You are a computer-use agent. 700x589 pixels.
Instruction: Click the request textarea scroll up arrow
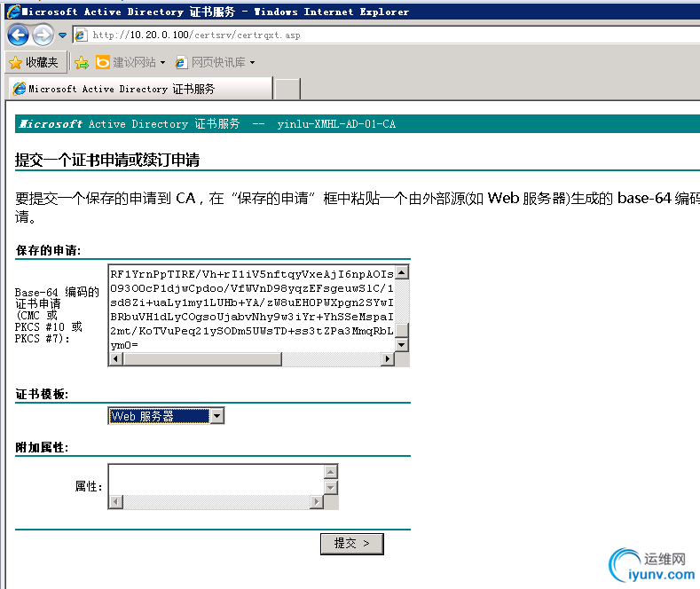[x=402, y=272]
